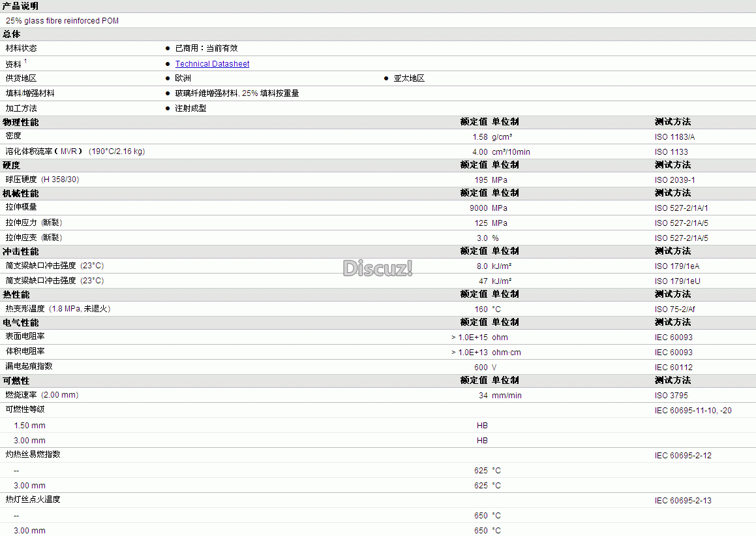Click the 'ISO 1133' test method
756x536 pixels.
coord(671,152)
